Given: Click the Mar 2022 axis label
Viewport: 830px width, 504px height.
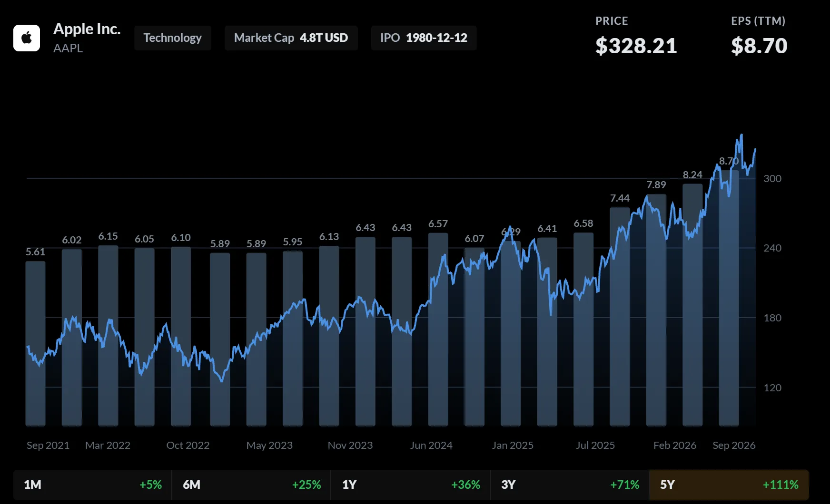Looking at the screenshot, I should click(108, 446).
